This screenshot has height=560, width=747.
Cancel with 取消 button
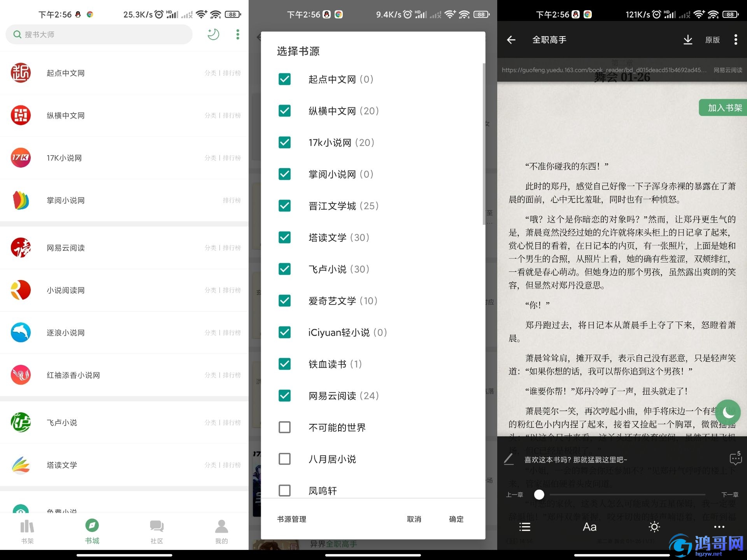tap(414, 519)
